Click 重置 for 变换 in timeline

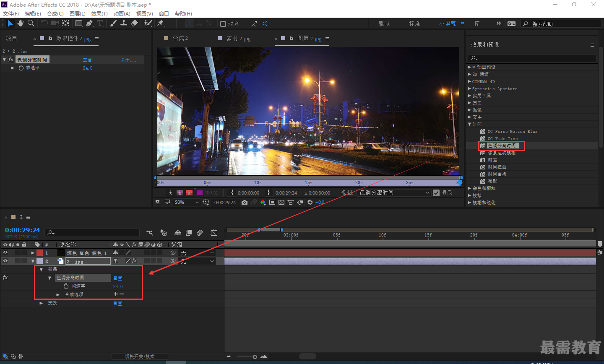117,303
